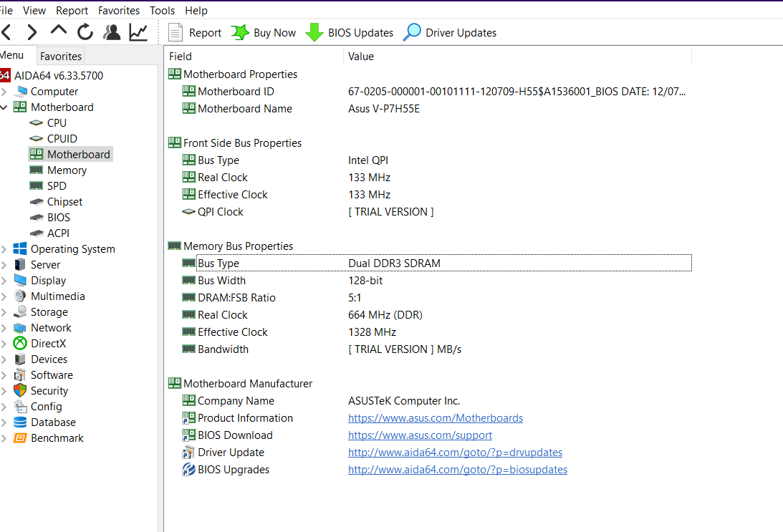Screen dimensions: 783x532
Task: Click the Memory module icon in tree
Action: click(36, 170)
